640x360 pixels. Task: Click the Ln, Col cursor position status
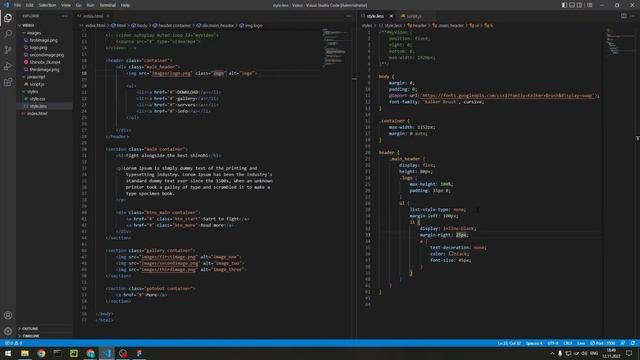point(509,343)
